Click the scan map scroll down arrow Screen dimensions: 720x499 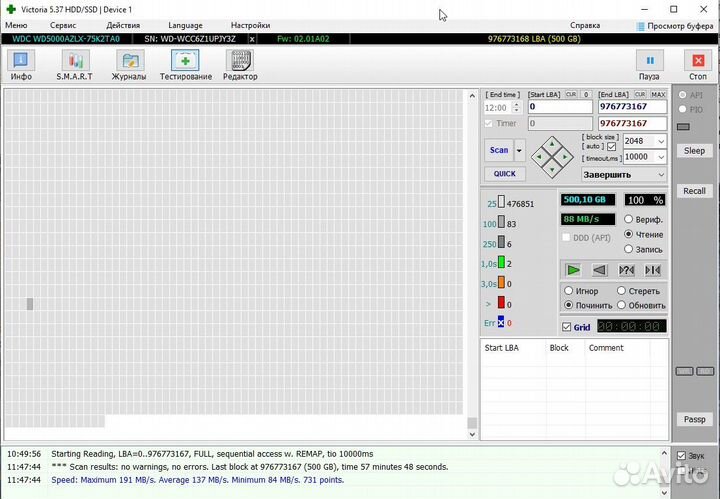pos(472,434)
